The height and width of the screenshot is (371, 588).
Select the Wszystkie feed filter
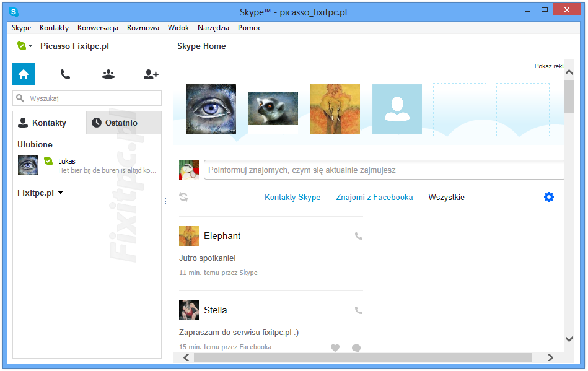[446, 197]
